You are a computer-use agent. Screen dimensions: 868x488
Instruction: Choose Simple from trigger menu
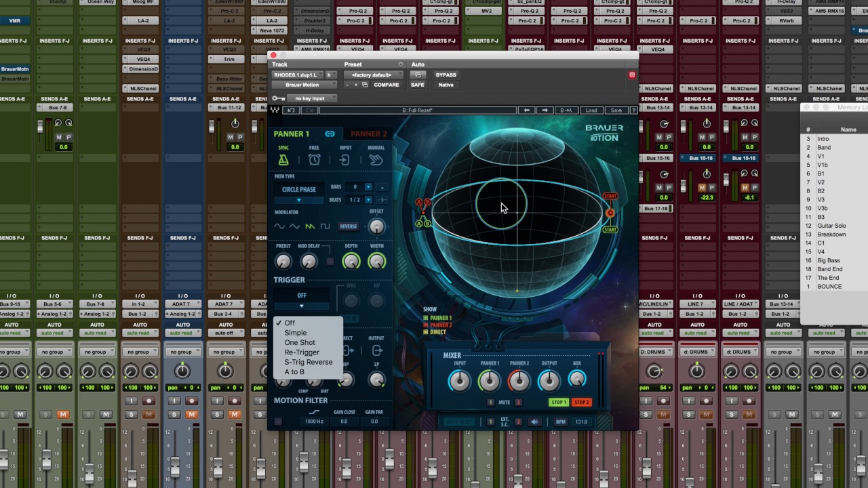[296, 333]
